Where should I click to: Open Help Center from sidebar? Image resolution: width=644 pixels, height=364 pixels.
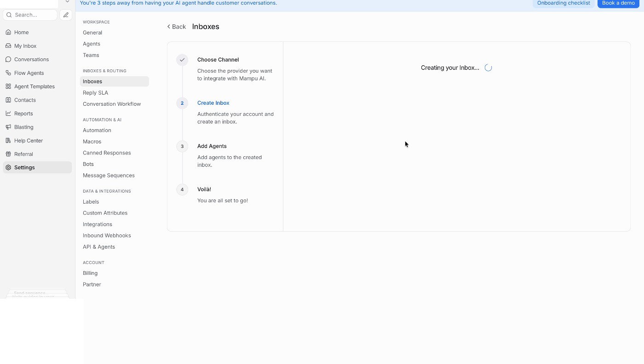[29, 141]
